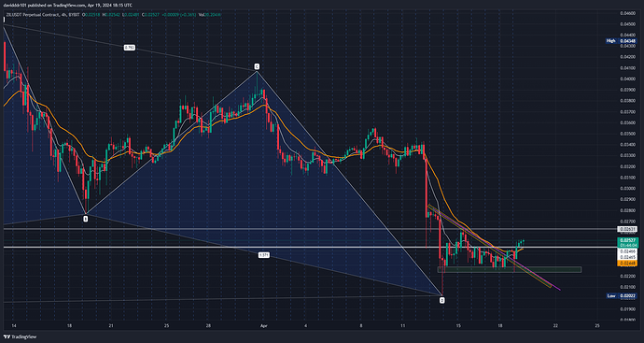Viewport: 644px width, 343px height.
Task: Click the green current price label 0.02527
Action: 627,240
